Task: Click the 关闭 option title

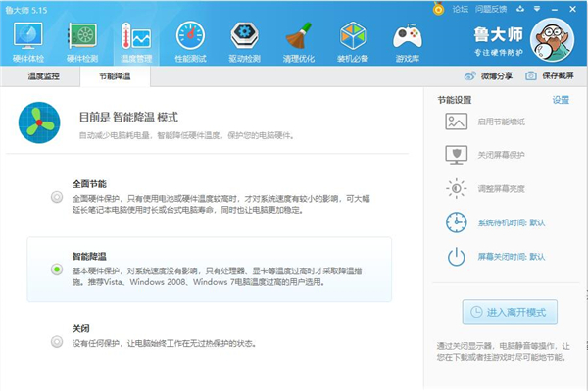Action: tap(81, 328)
